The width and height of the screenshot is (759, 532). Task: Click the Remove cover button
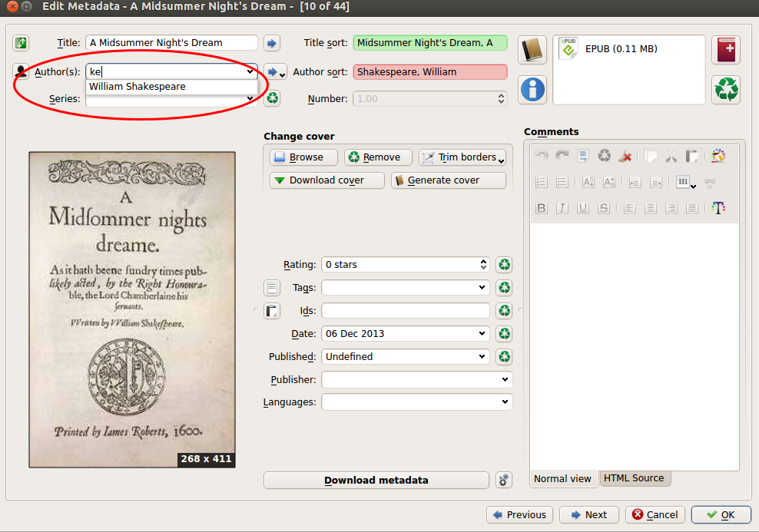[378, 157]
